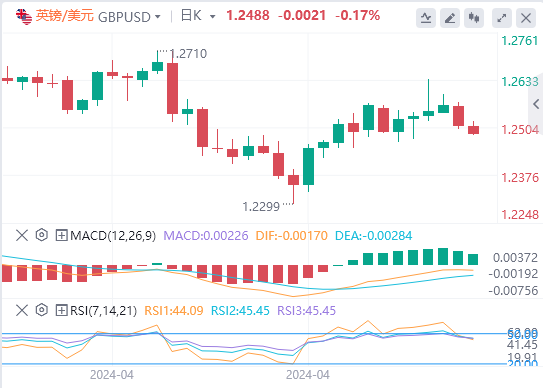Click the 英镑/美元 pair name
The width and height of the screenshot is (543, 388).
pyautogui.click(x=64, y=16)
